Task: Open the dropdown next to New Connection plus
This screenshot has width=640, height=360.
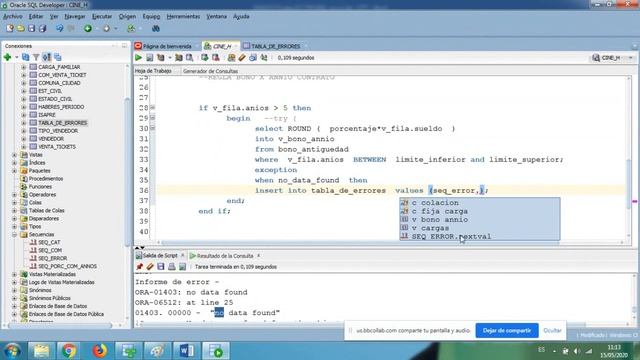Action: click(x=17, y=57)
